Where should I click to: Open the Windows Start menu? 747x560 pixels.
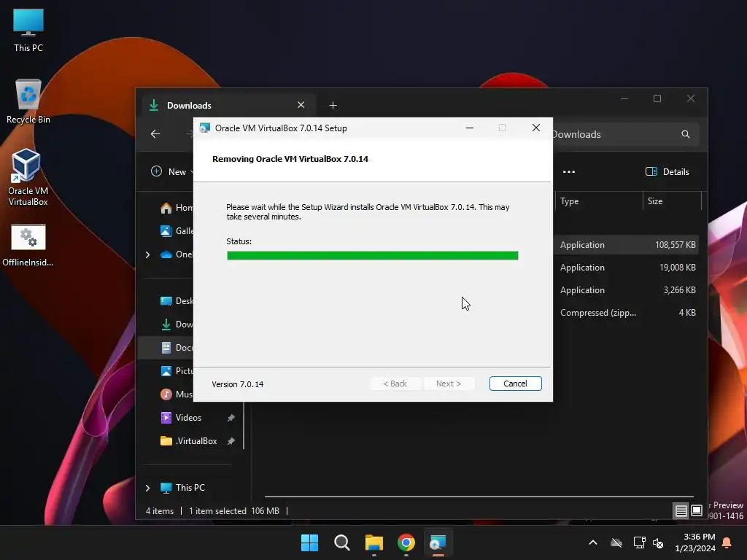[x=309, y=542]
